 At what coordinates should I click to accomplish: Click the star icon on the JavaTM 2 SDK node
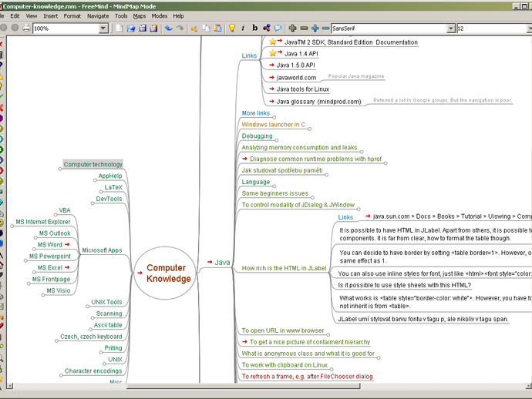click(x=272, y=42)
